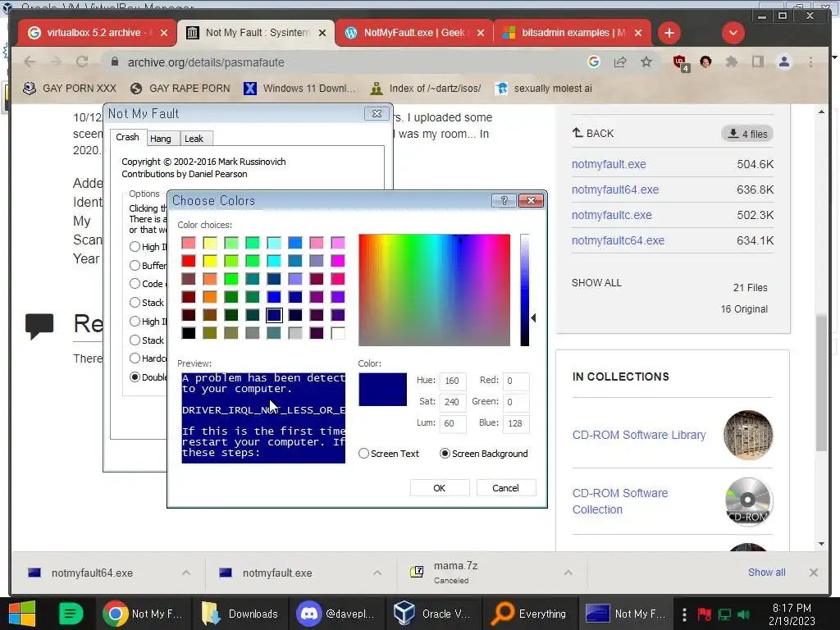Open the Windows Start button
The image size is (840, 630).
click(22, 614)
